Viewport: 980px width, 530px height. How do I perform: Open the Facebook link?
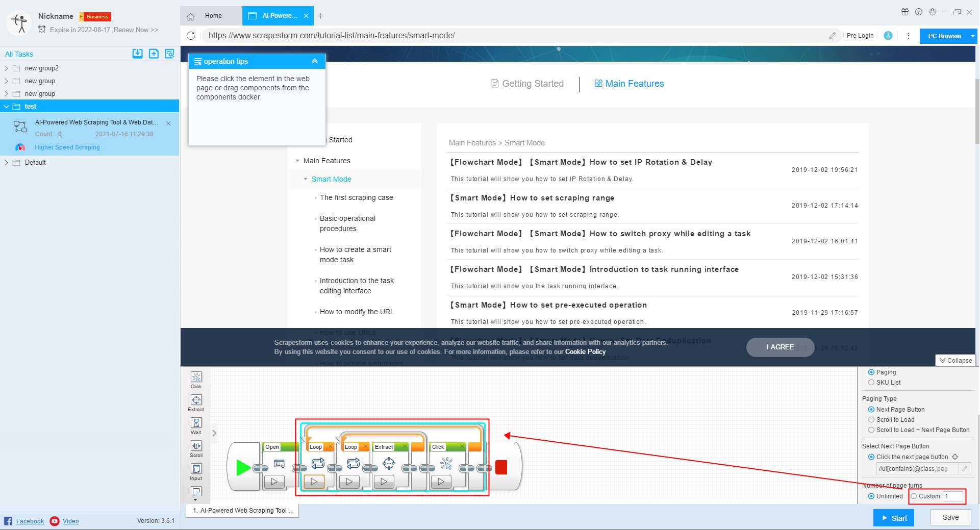(30, 521)
